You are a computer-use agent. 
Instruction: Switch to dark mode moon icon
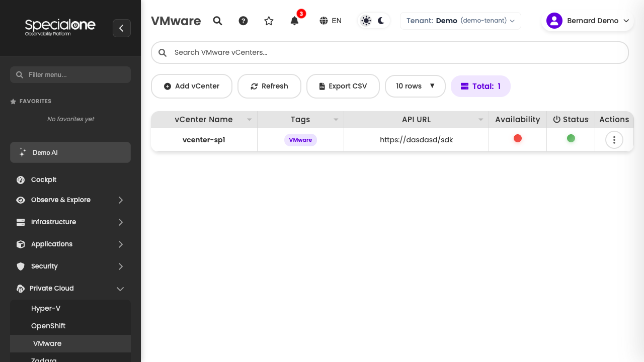click(x=381, y=21)
